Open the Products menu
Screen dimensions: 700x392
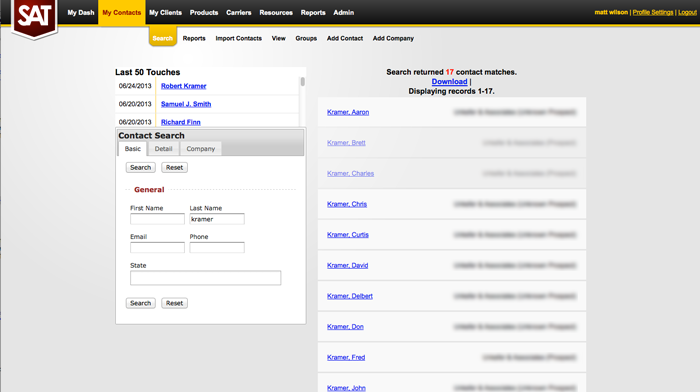[204, 13]
